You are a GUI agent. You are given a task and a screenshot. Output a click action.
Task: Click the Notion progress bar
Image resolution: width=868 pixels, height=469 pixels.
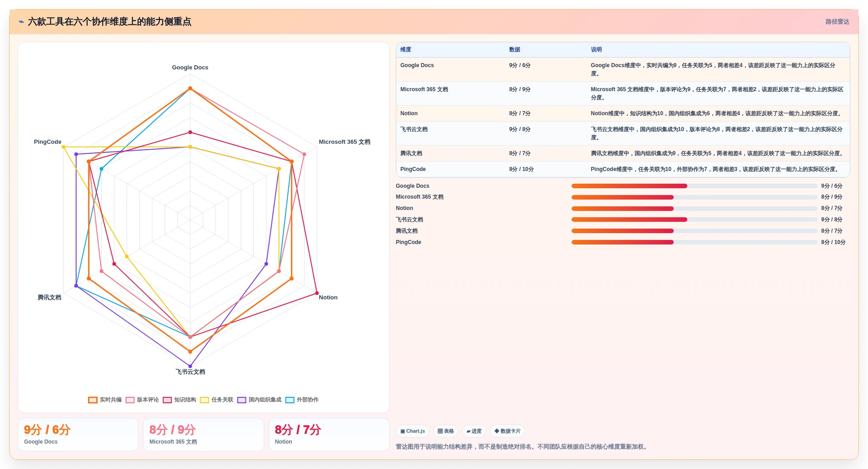point(694,209)
